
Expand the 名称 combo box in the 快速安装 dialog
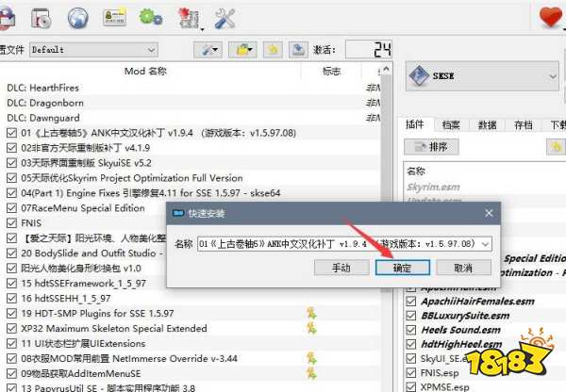click(x=486, y=244)
